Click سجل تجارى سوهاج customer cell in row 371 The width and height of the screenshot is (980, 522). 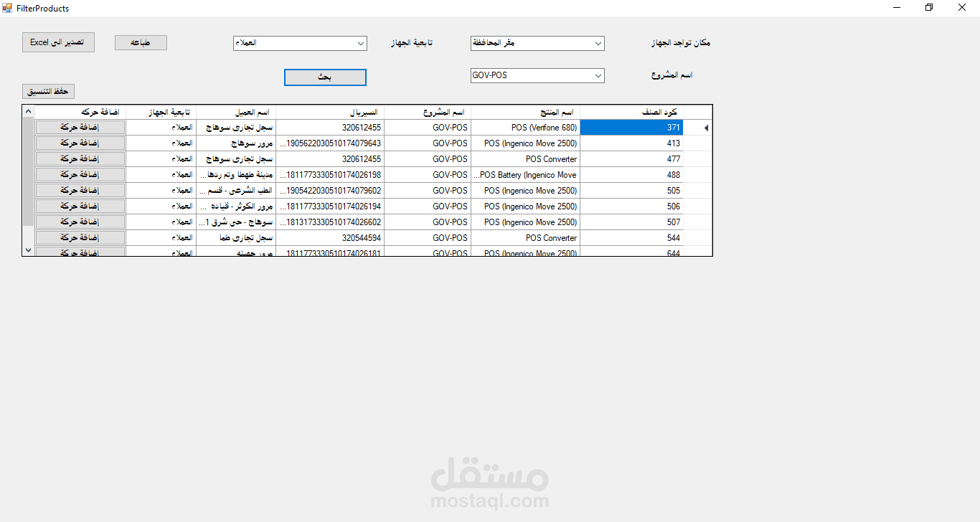(236, 128)
